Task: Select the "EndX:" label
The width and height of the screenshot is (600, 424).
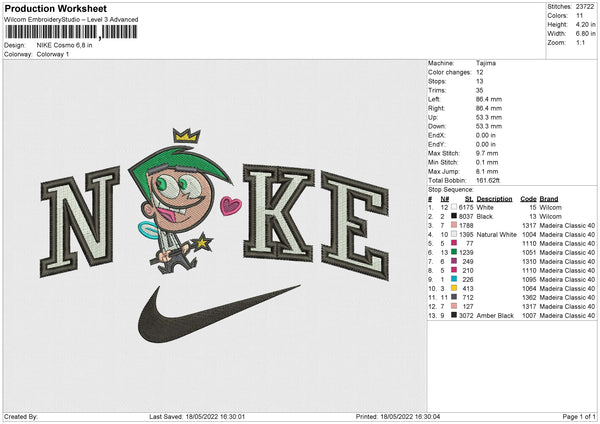Action: (437, 135)
